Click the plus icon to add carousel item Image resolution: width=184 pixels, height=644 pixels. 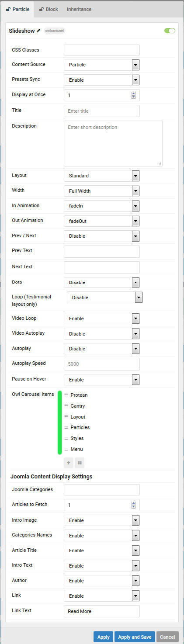click(x=69, y=463)
